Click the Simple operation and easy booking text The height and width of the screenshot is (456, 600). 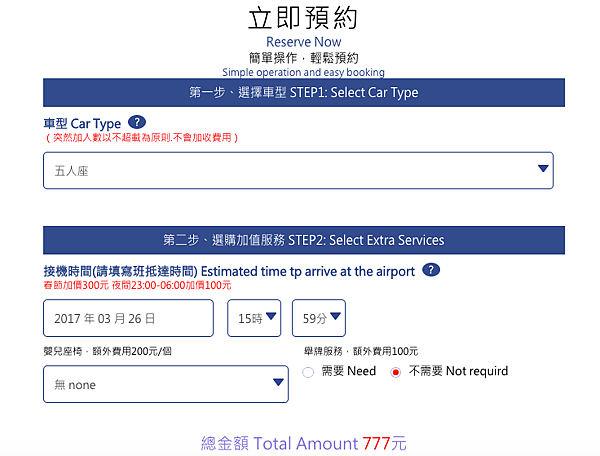pos(303,72)
